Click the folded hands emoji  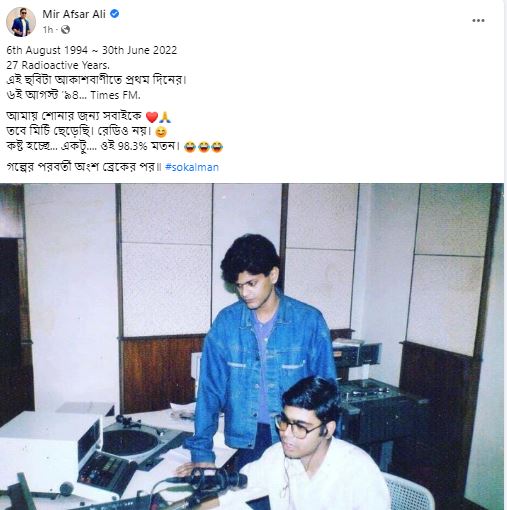[x=165, y=117]
